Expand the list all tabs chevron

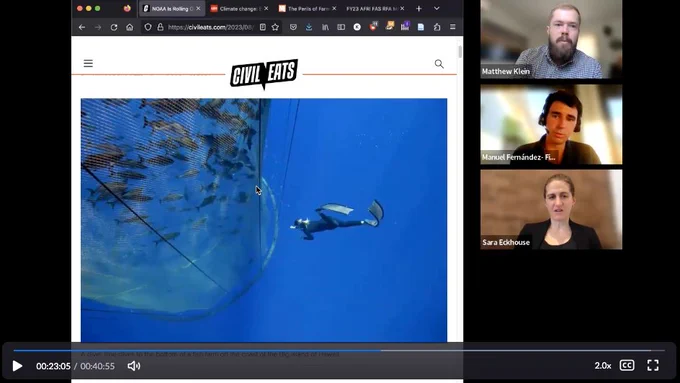point(437,8)
